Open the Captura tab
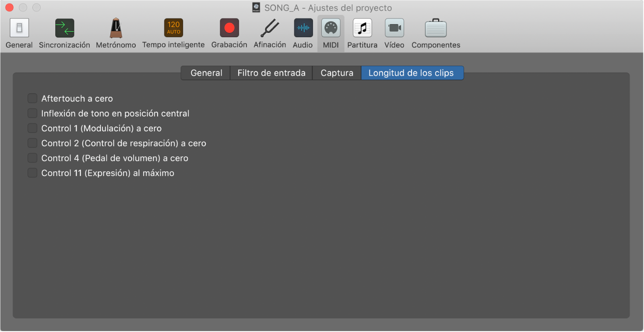 click(x=336, y=73)
